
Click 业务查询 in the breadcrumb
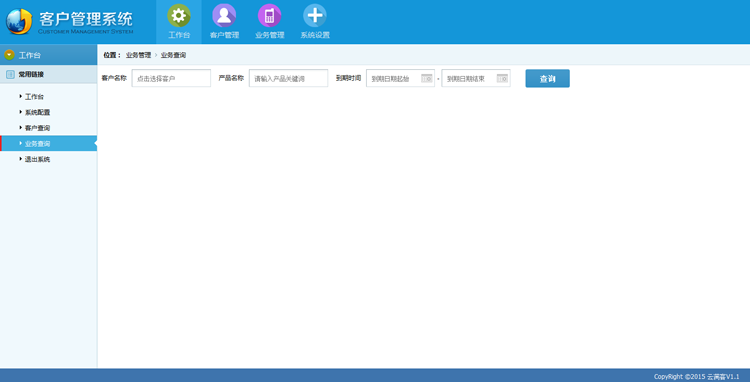tap(173, 55)
